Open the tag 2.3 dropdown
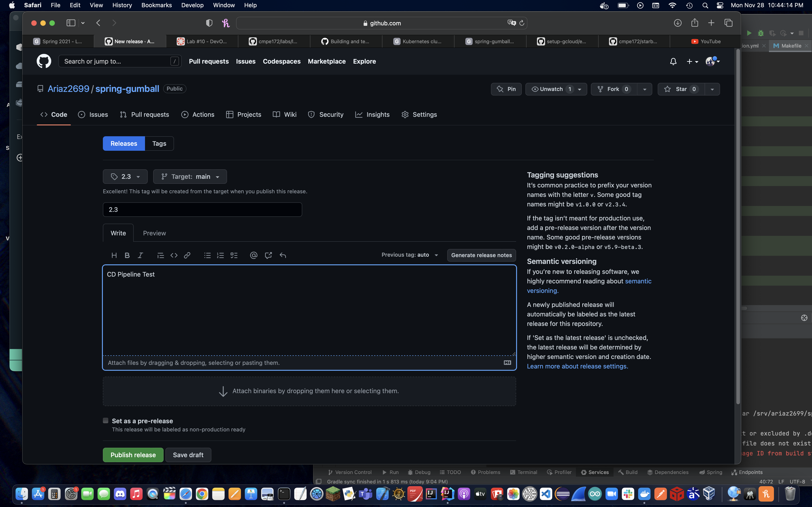Image resolution: width=812 pixels, height=507 pixels. click(125, 176)
